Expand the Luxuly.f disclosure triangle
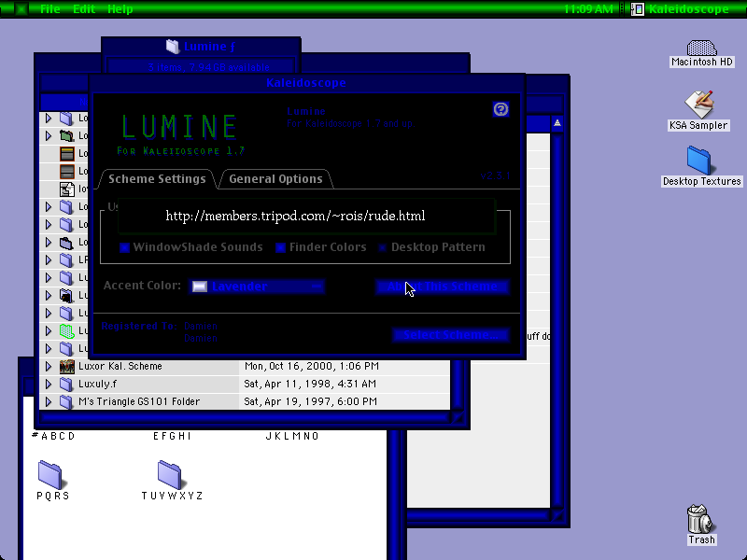This screenshot has height=560, width=747. 49,384
